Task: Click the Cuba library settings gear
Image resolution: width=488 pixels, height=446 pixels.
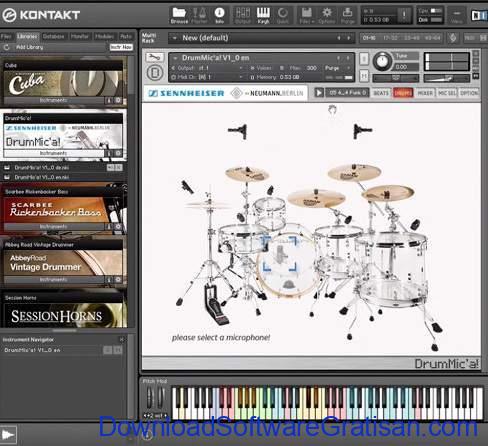Action: point(118,100)
